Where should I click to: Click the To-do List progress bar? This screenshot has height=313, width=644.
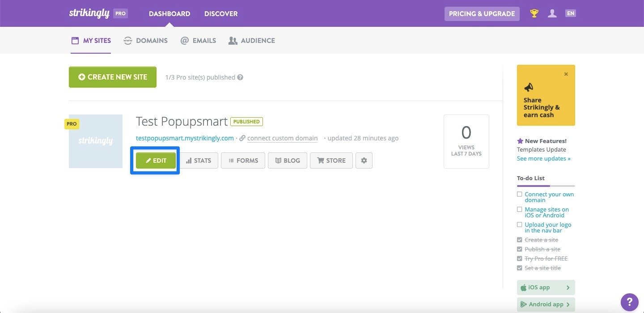546,186
